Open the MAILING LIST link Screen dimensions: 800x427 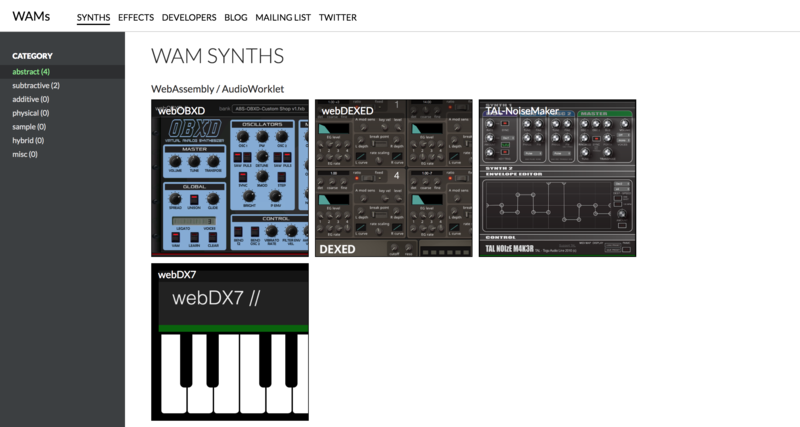pos(285,17)
